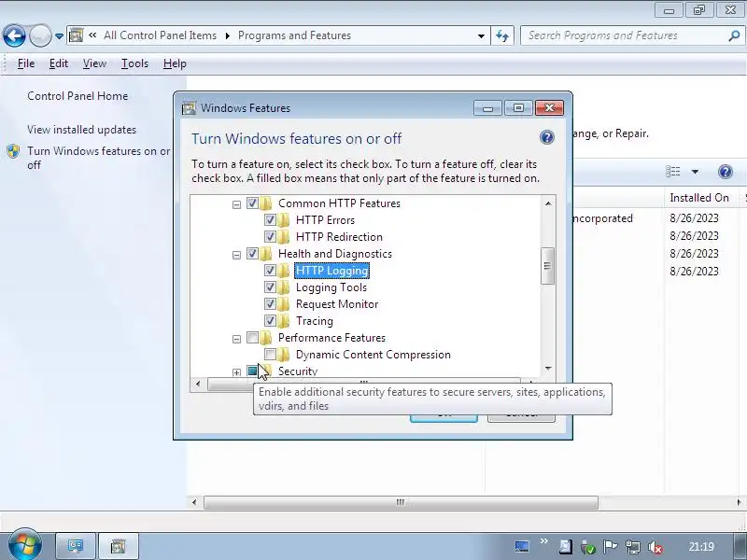
Task: Click Turn Windows features on or off link
Action: point(99,158)
